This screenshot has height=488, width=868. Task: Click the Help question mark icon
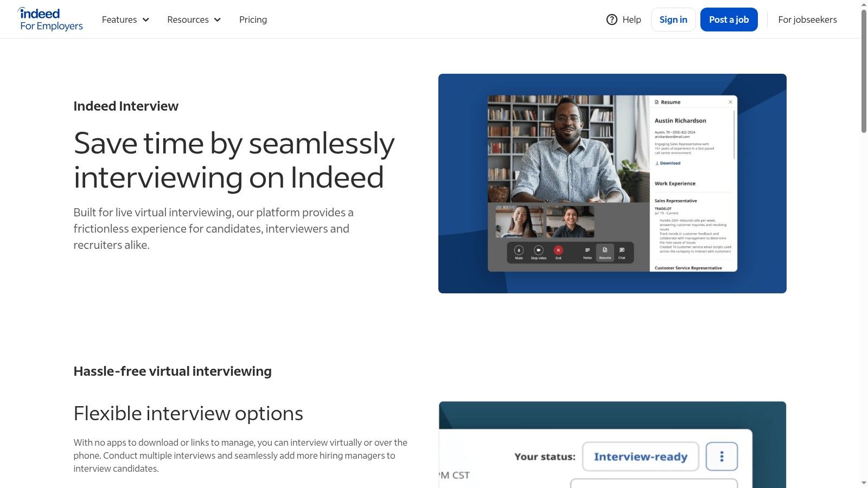pos(612,20)
